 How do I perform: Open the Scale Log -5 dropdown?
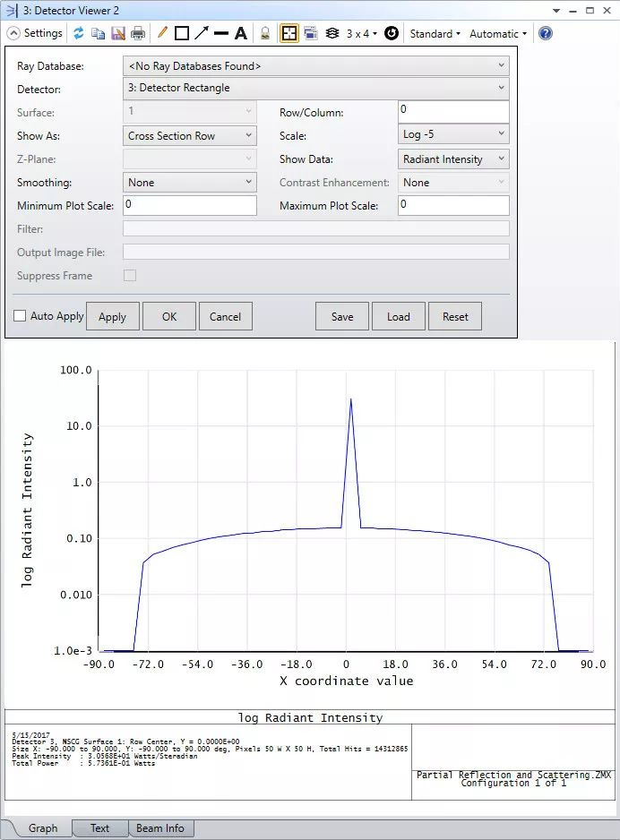coord(453,134)
